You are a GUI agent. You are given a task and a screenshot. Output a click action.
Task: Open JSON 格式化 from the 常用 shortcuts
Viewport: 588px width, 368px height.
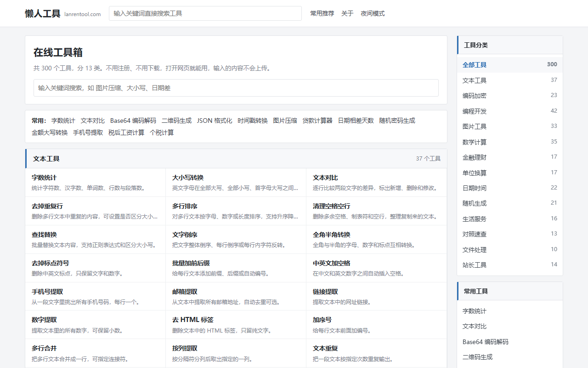tap(215, 121)
